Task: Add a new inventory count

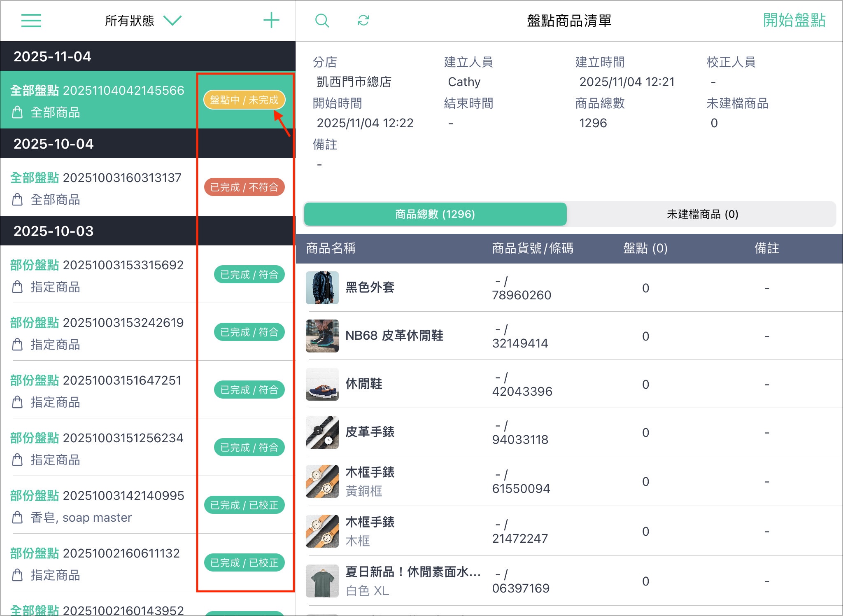Action: tap(271, 20)
